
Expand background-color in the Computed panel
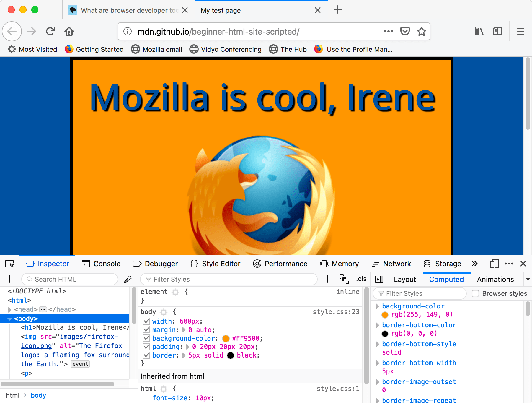(x=378, y=306)
